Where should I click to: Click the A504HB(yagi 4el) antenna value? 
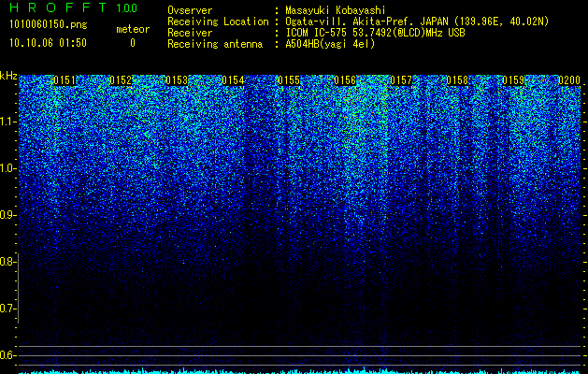point(330,44)
